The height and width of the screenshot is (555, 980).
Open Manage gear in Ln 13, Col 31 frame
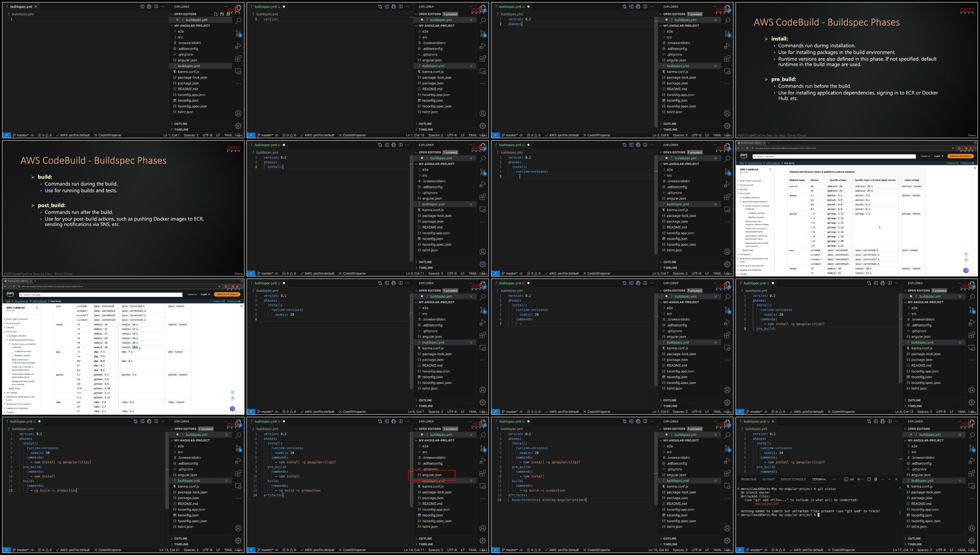pyautogui.click(x=238, y=541)
